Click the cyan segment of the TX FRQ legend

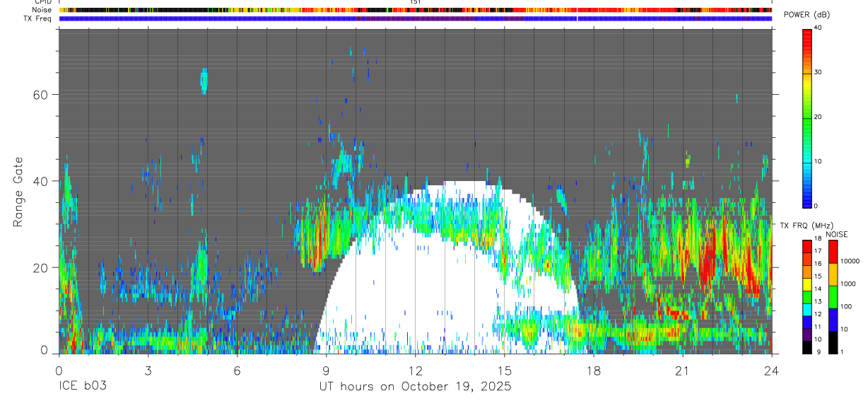pos(807,310)
